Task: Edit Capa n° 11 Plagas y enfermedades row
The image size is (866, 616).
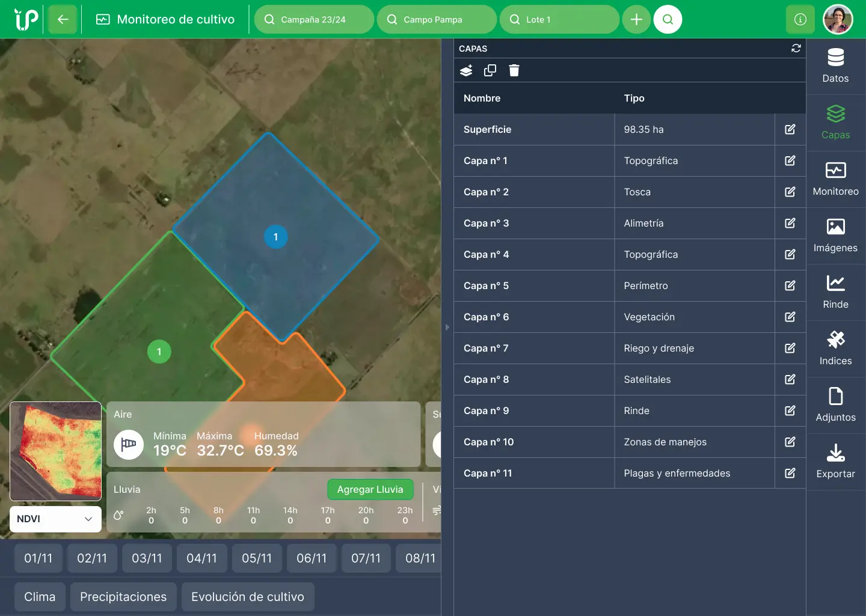Action: pos(790,473)
